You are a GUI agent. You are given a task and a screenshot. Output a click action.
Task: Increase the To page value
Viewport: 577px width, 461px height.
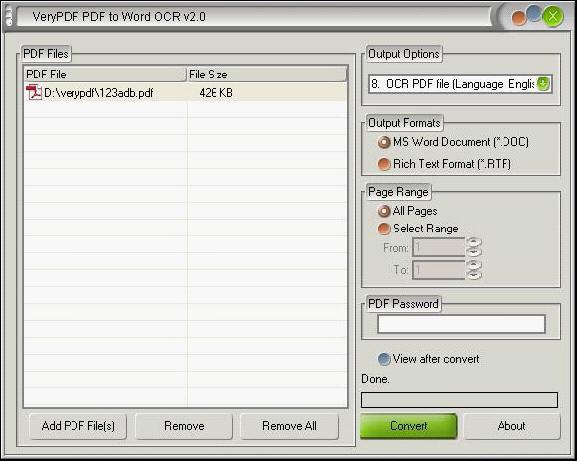pos(474,265)
